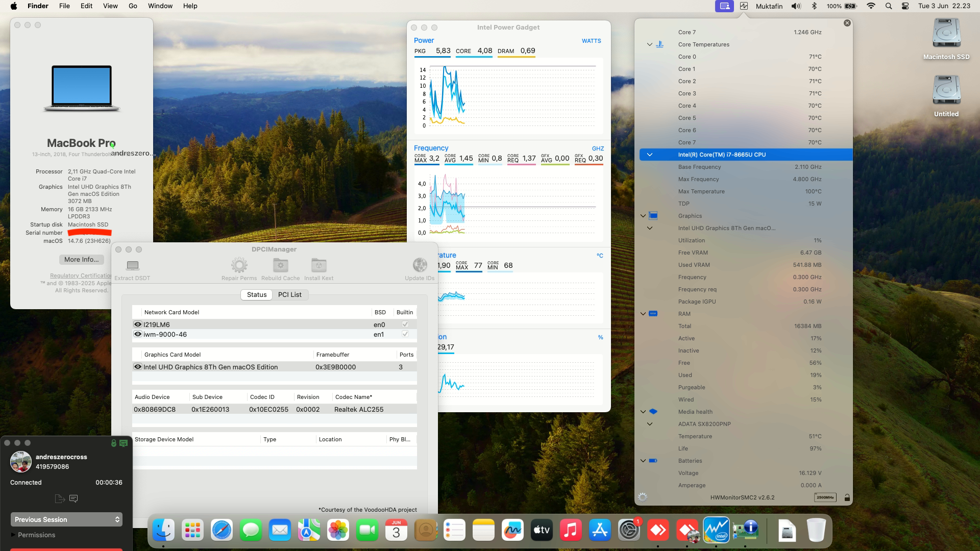Open the Window menu in the menu bar

[x=160, y=6]
